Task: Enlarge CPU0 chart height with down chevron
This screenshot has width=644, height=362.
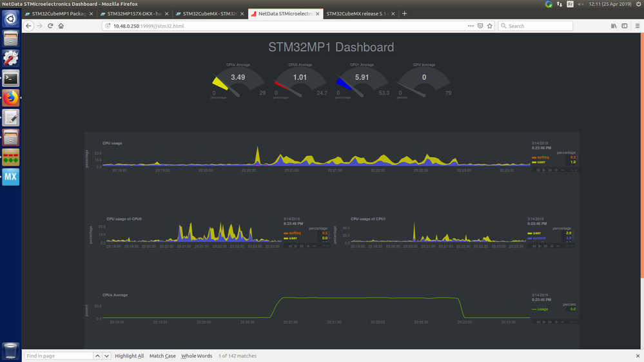Action: pos(327,246)
